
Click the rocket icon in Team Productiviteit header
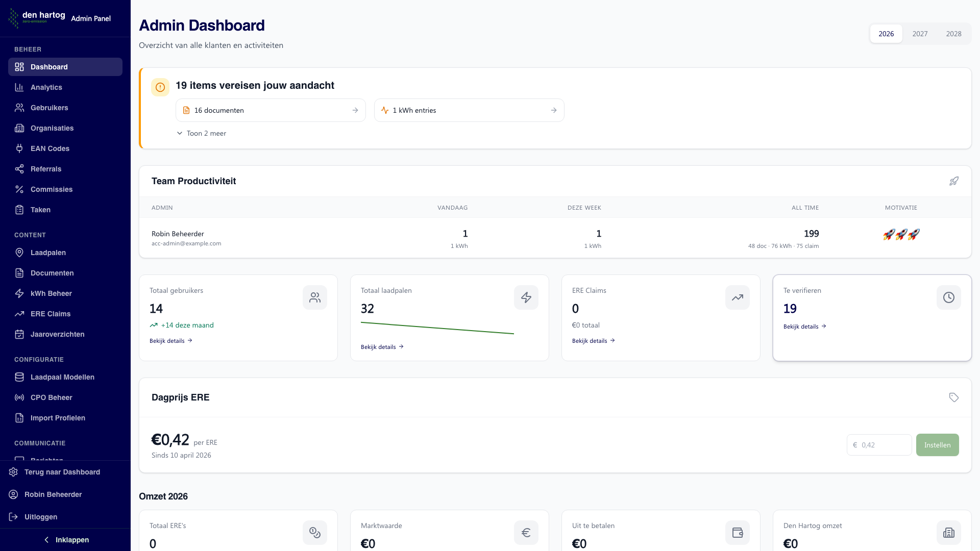pyautogui.click(x=953, y=181)
